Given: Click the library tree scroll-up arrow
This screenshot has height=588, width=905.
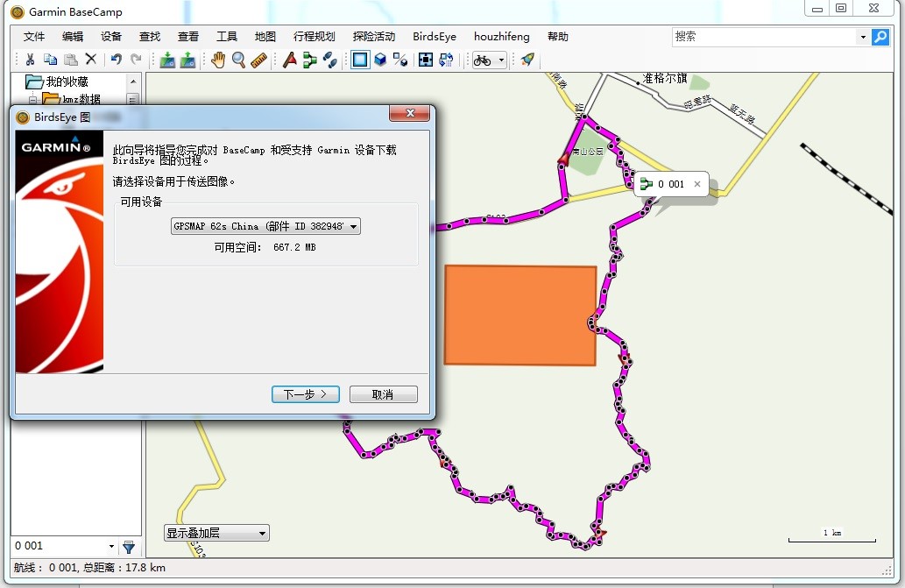Looking at the screenshot, I should click(133, 81).
